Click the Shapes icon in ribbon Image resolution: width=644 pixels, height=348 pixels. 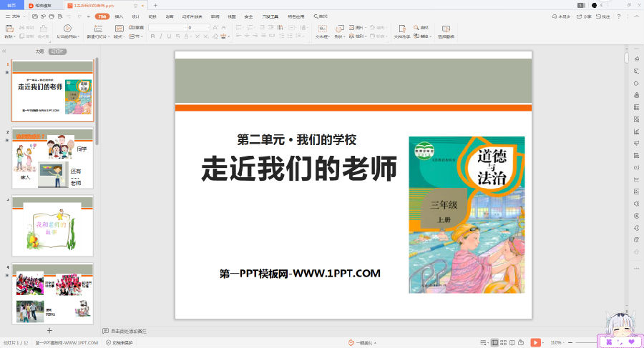[339, 29]
